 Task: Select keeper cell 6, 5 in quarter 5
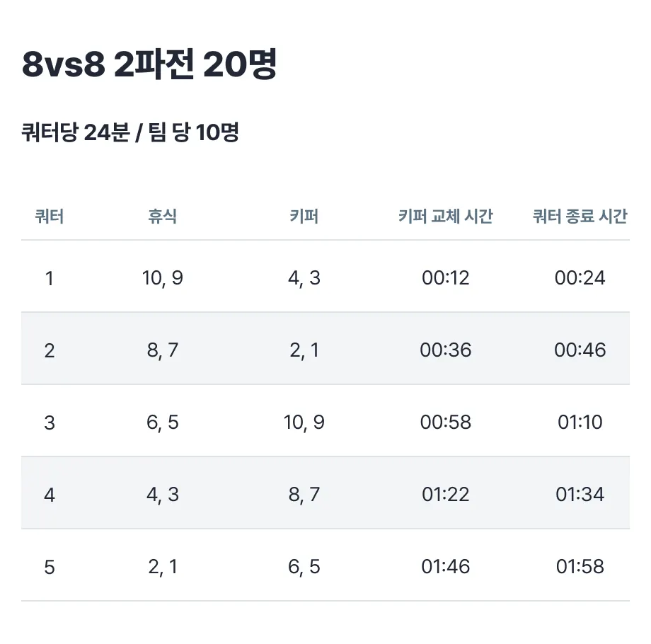click(304, 567)
